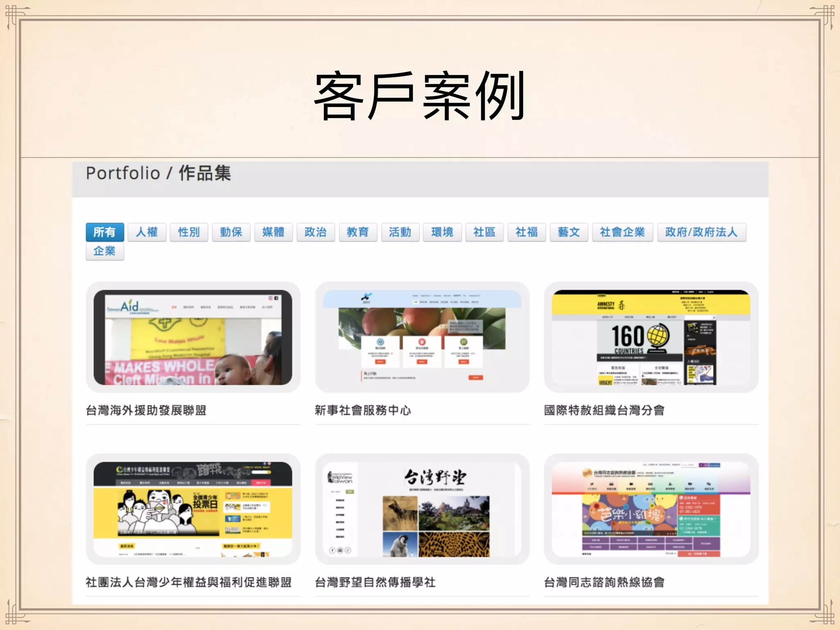
Task: Click the 國際特赦組織台灣分會 title link
Action: click(604, 410)
